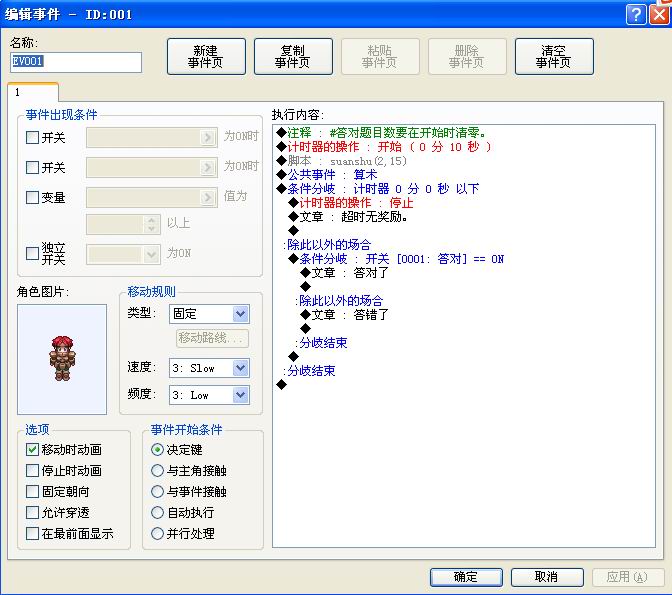Screen dimensions: 672x595
Task: Select the 条件分歧 开关 [0001: 答对] == ON line
Action: tap(396, 259)
